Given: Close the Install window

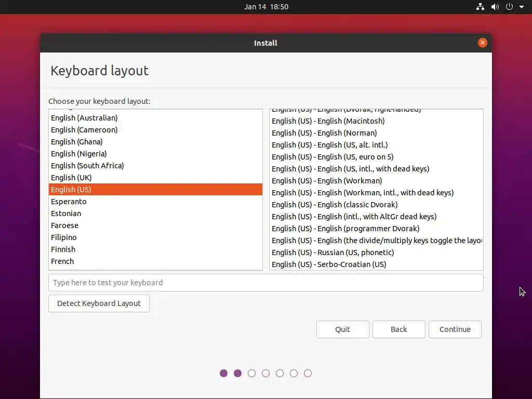Looking at the screenshot, I should tap(482, 43).
